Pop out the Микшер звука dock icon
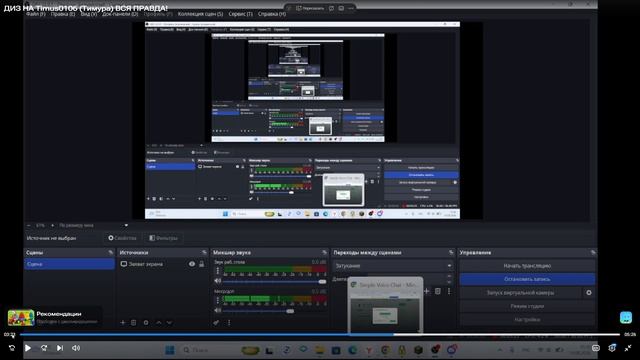The image size is (640, 360). pyautogui.click(x=324, y=253)
